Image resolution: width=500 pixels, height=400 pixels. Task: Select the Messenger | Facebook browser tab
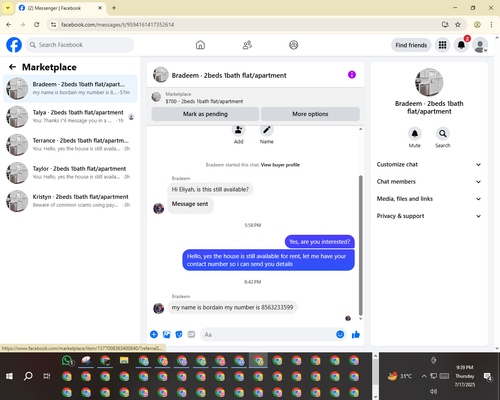click(60, 8)
